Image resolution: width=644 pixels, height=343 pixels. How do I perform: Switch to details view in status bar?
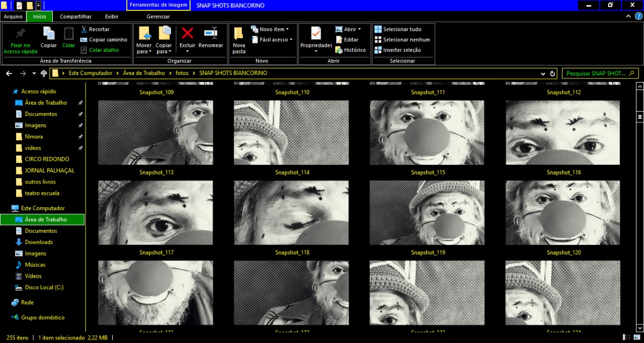coord(626,337)
